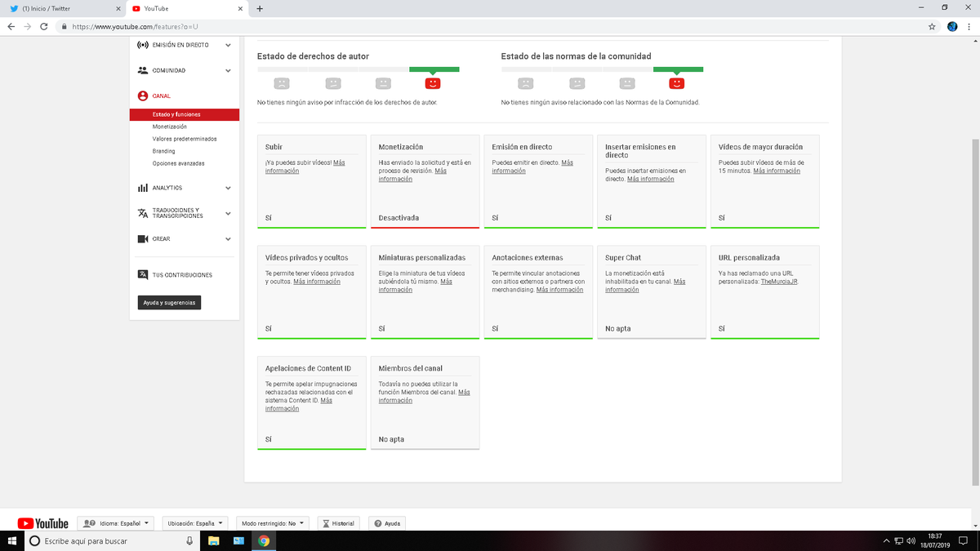Image resolution: width=980 pixels, height=551 pixels.
Task: Bookmark this page with the star icon
Action: click(x=932, y=26)
